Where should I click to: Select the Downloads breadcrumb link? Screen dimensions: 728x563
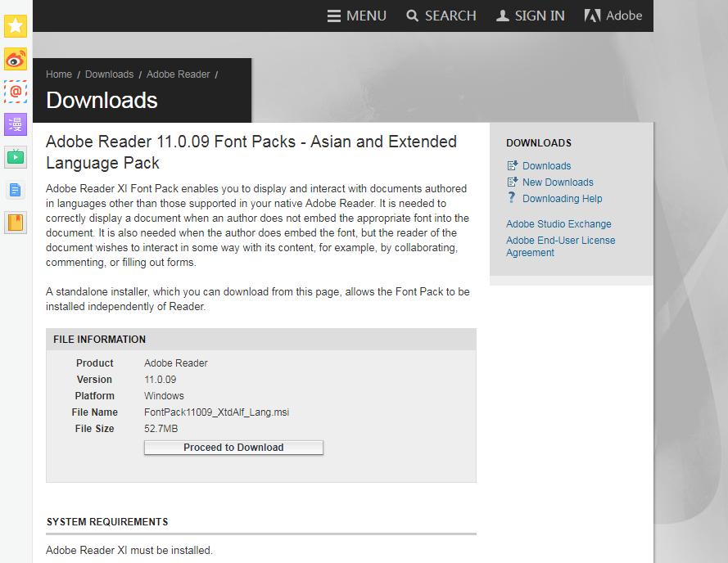(109, 74)
